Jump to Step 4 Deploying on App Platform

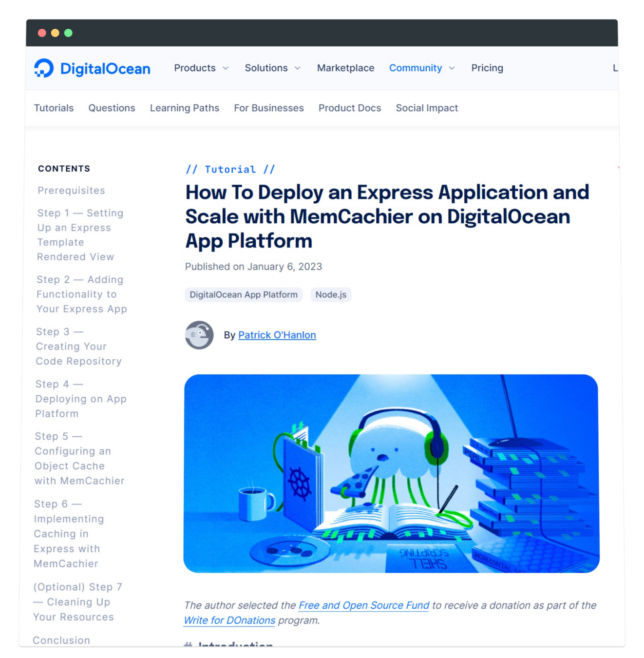tap(80, 399)
